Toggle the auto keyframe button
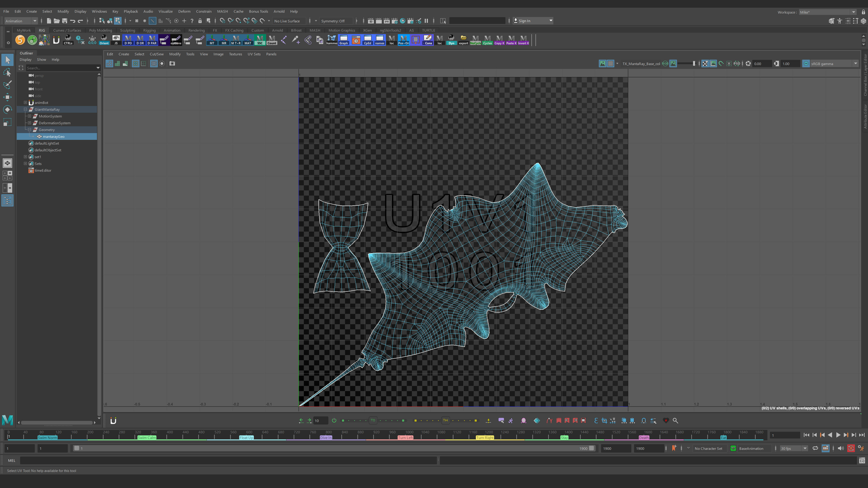The width and height of the screenshot is (868, 488). click(851, 448)
